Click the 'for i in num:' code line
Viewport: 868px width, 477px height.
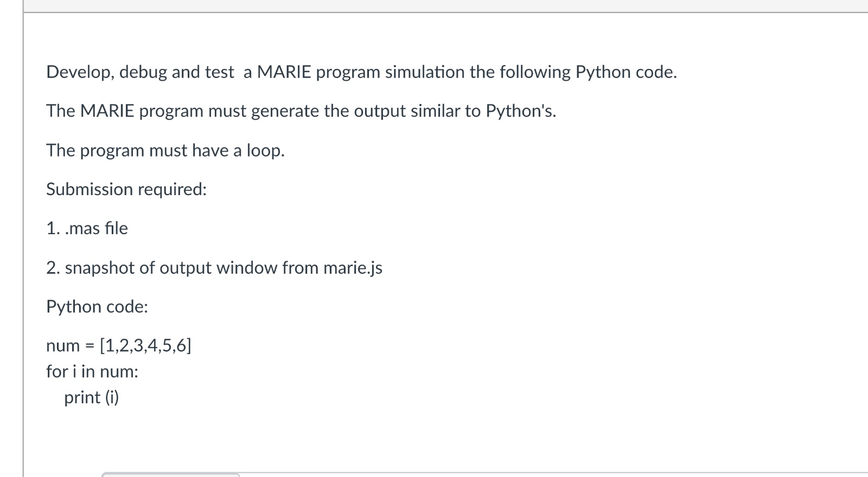point(92,371)
